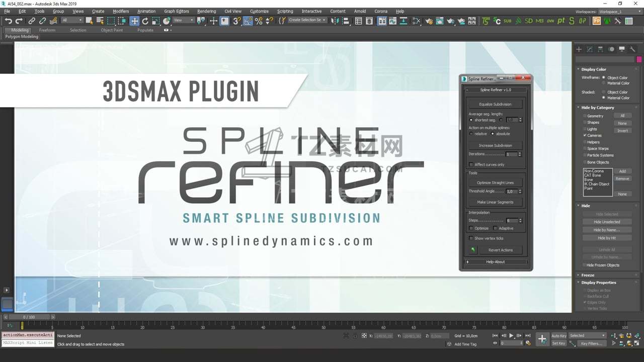
Task: Click the Mirror tool icon
Action: (x=335, y=21)
